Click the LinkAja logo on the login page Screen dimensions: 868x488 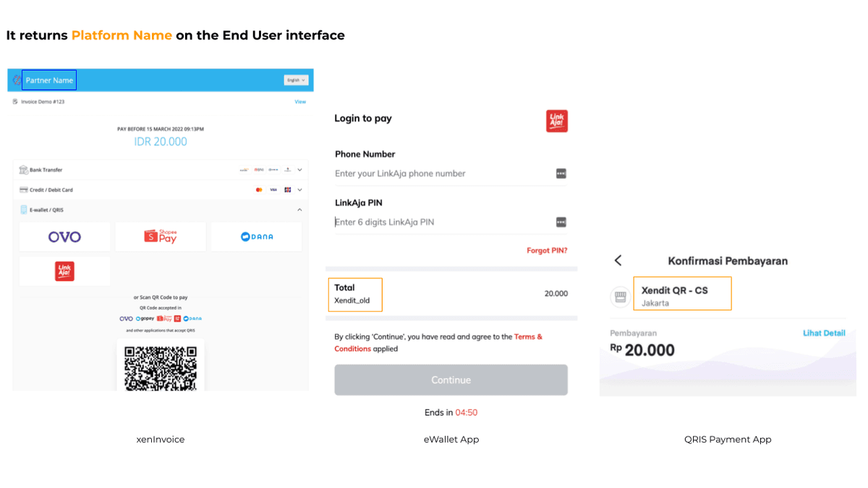coord(556,121)
